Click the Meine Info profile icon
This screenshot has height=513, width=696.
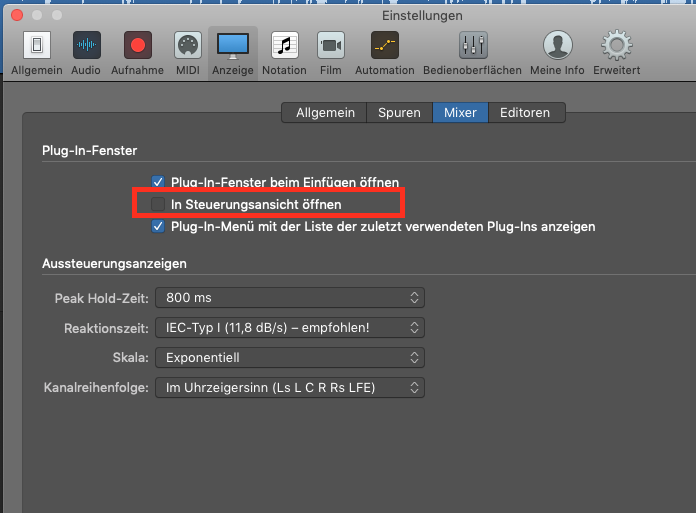click(558, 46)
